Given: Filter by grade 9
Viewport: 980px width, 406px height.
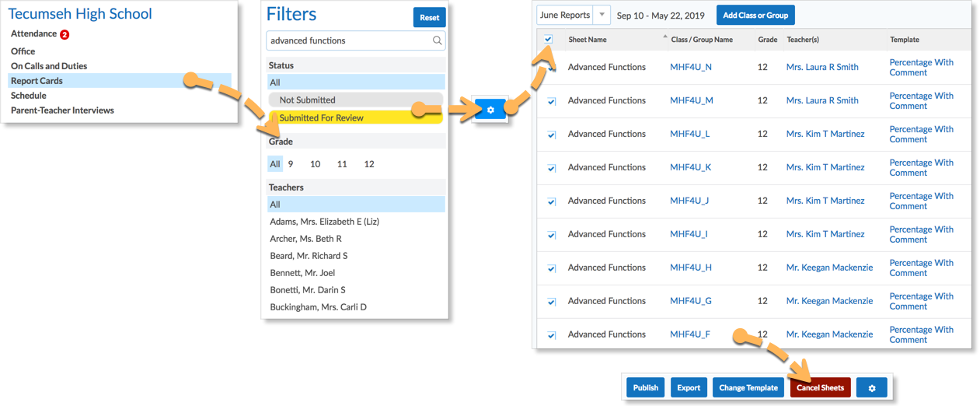Looking at the screenshot, I should (x=291, y=164).
